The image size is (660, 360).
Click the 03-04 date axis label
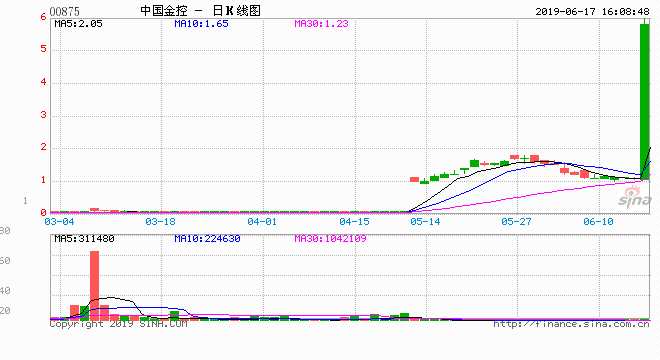click(59, 221)
